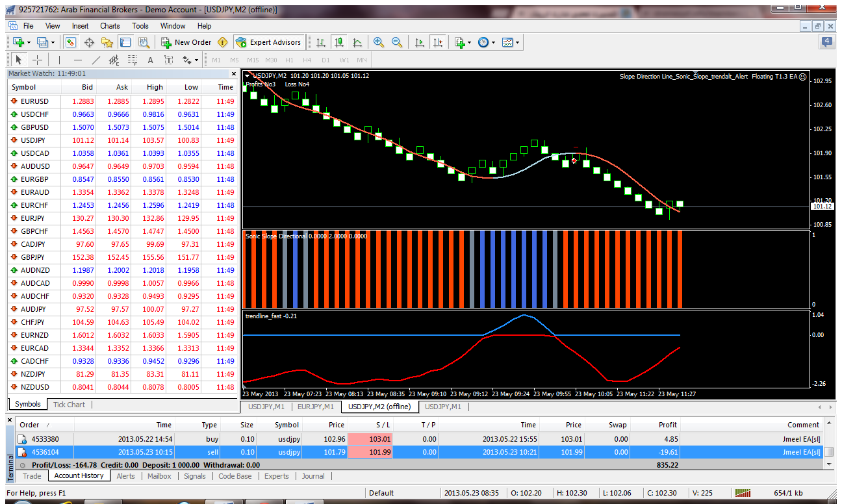The width and height of the screenshot is (842, 504).
Task: Switch to the Tick Chart tab
Action: point(69,404)
